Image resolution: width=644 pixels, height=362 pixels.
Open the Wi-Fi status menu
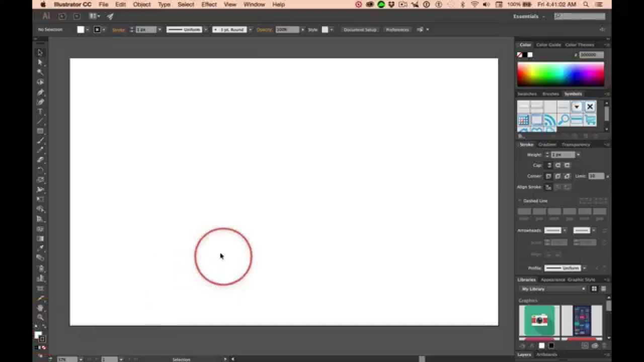point(474,4)
